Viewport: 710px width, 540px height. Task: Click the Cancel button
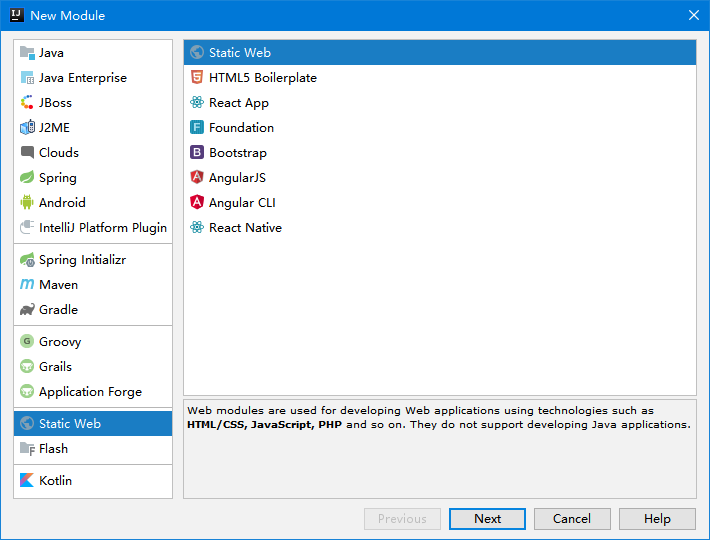[572, 519]
